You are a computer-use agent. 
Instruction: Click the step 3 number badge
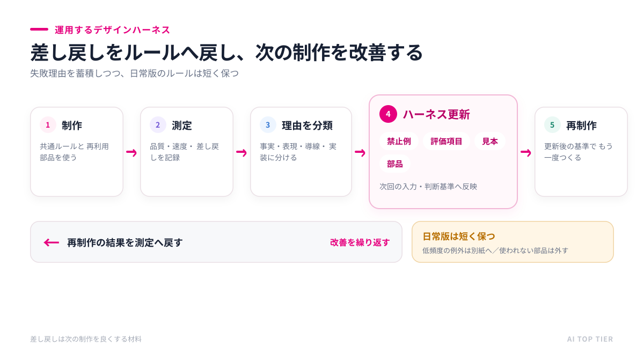click(268, 125)
